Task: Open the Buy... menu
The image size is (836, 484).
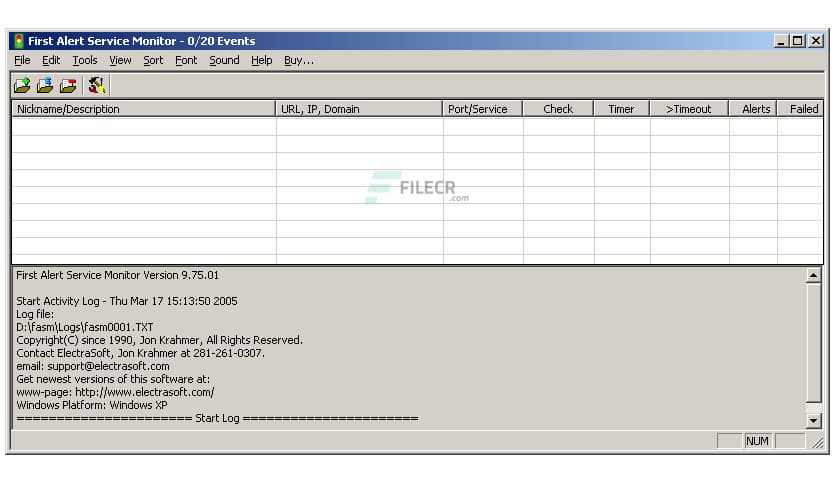Action: tap(299, 60)
